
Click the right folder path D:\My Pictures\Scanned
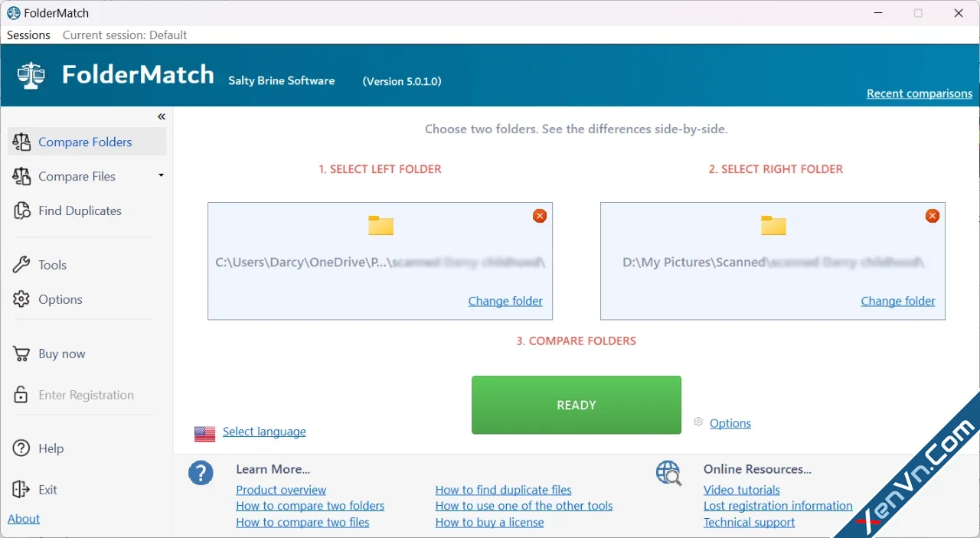pyautogui.click(x=694, y=262)
